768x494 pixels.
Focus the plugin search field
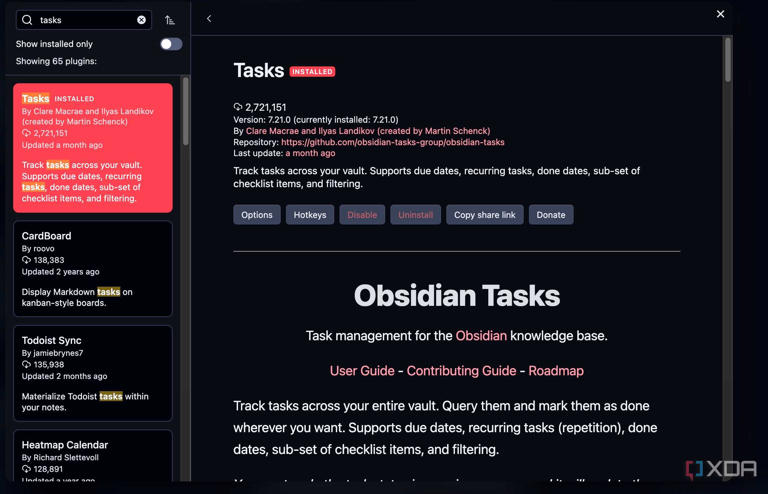pos(84,20)
